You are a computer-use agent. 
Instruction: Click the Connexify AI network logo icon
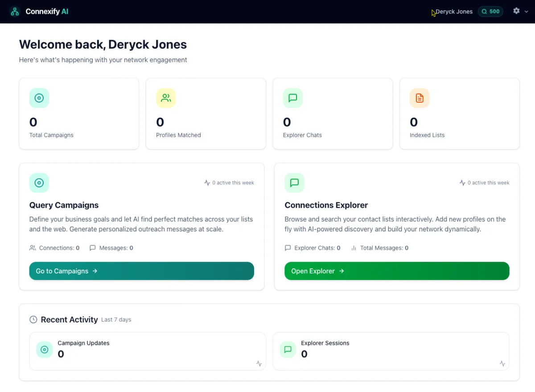[15, 11]
